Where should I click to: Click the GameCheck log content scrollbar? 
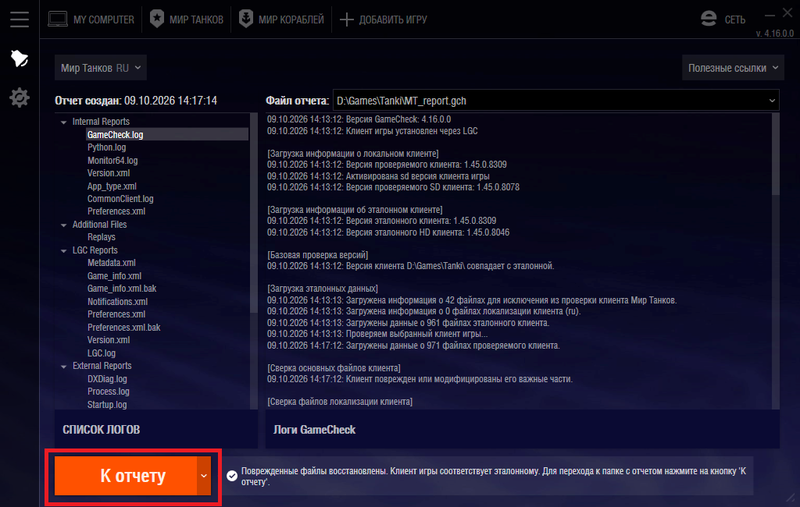pyautogui.click(x=776, y=154)
